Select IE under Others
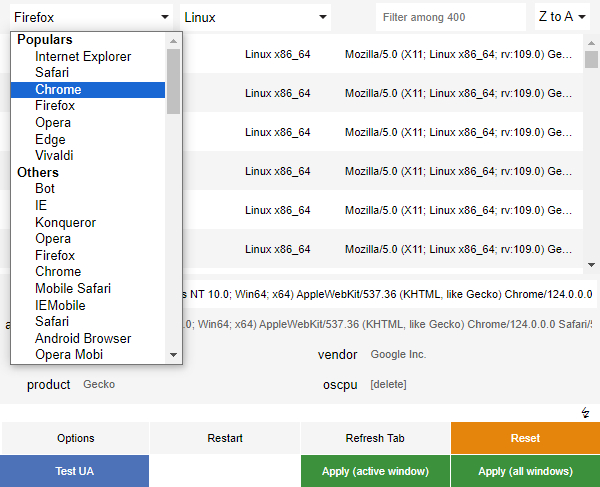Image resolution: width=600 pixels, height=487 pixels. tap(88, 205)
